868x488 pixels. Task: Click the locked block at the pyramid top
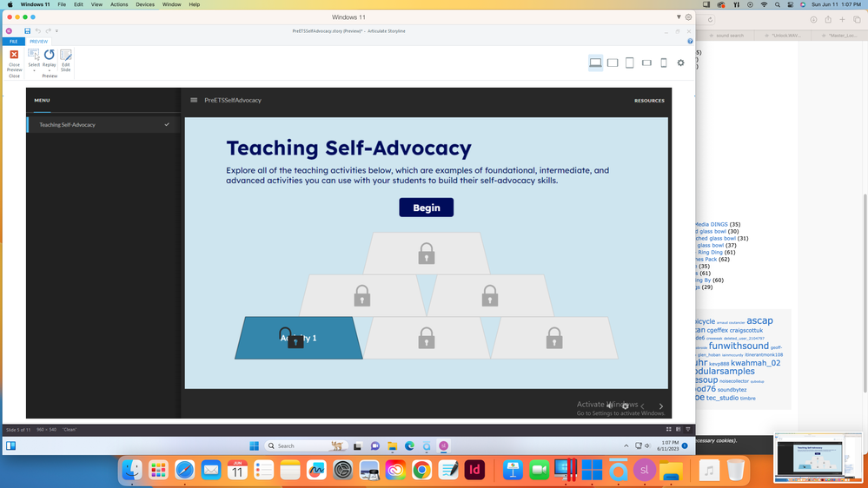tap(427, 254)
